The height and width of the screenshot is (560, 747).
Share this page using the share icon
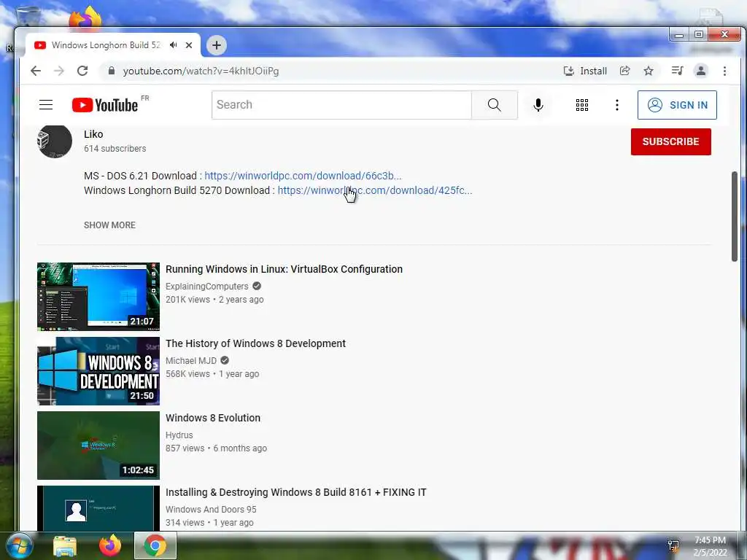pyautogui.click(x=624, y=71)
